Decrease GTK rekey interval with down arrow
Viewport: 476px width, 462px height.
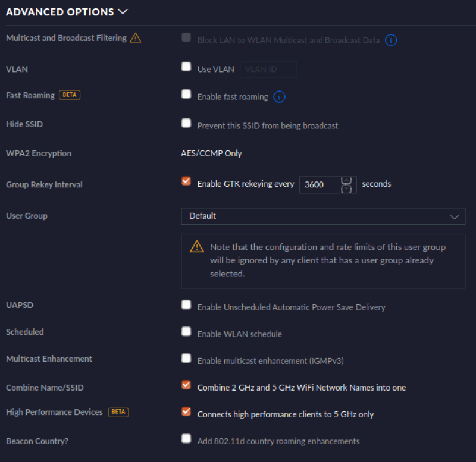(x=346, y=189)
